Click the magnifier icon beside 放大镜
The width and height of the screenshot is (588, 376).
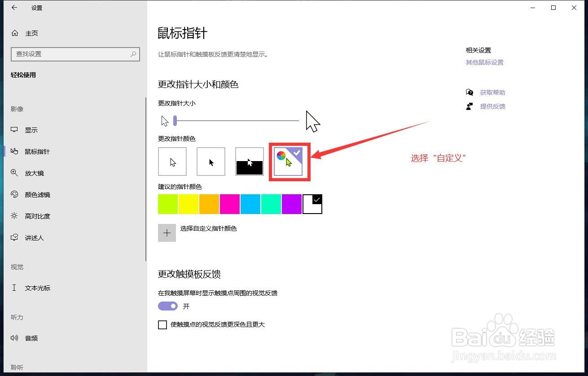click(x=14, y=173)
